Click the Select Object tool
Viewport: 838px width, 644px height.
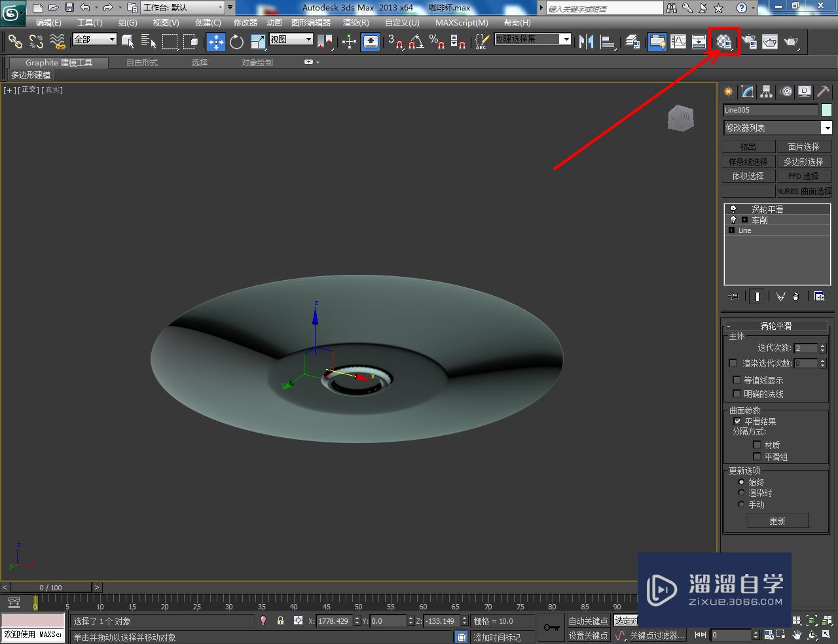pos(128,41)
